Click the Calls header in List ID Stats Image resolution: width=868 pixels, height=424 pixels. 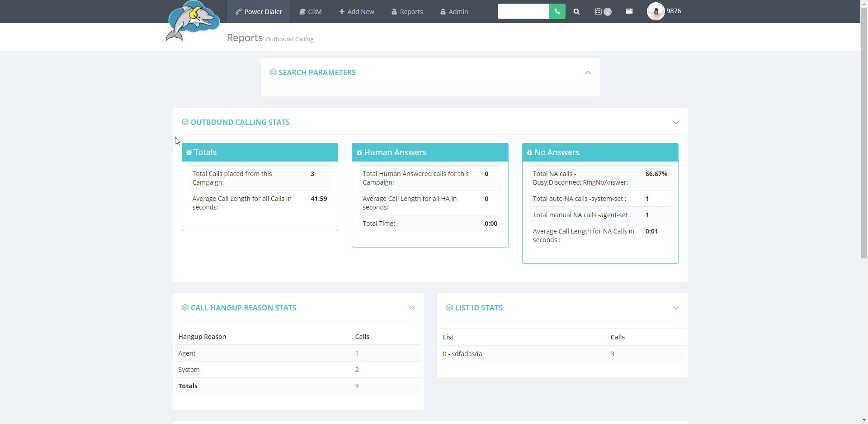618,337
